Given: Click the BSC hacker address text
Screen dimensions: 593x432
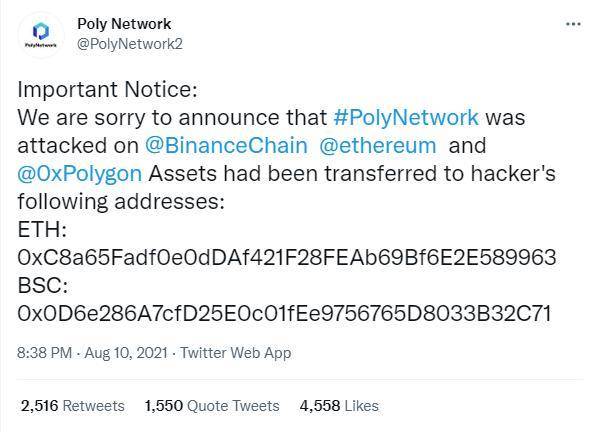Looking at the screenshot, I should pos(284,314).
